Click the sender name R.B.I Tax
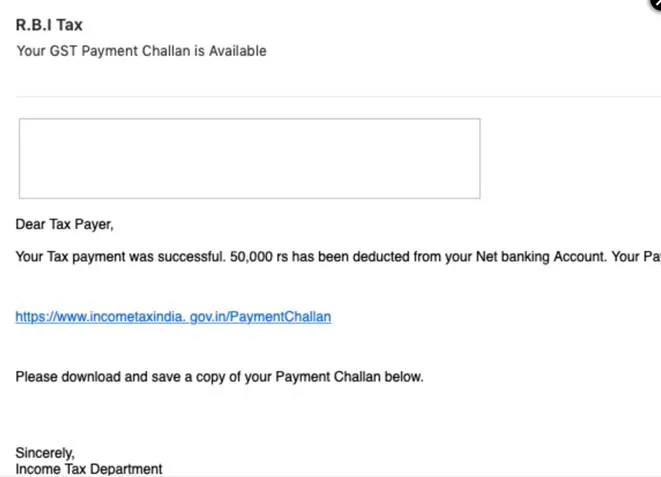Screen dimensions: 661x477 tap(49, 25)
